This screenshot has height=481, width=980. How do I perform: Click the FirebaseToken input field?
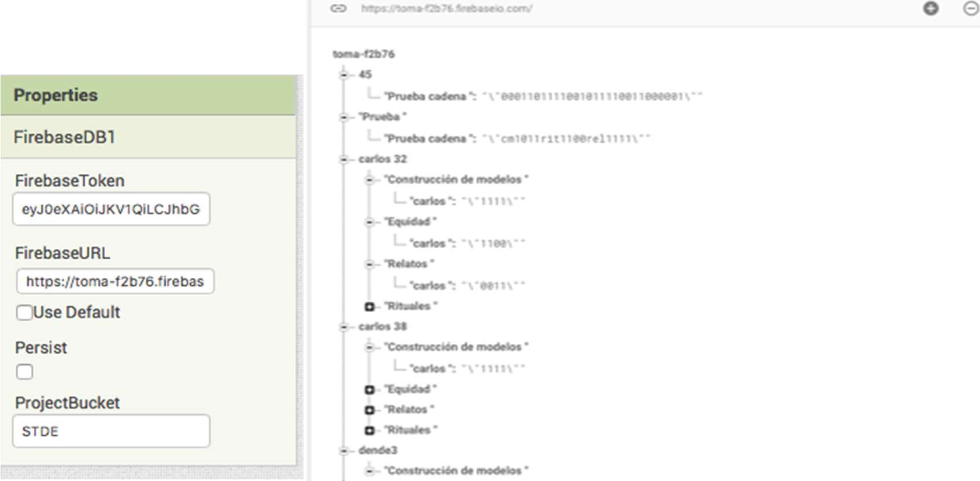(x=111, y=209)
